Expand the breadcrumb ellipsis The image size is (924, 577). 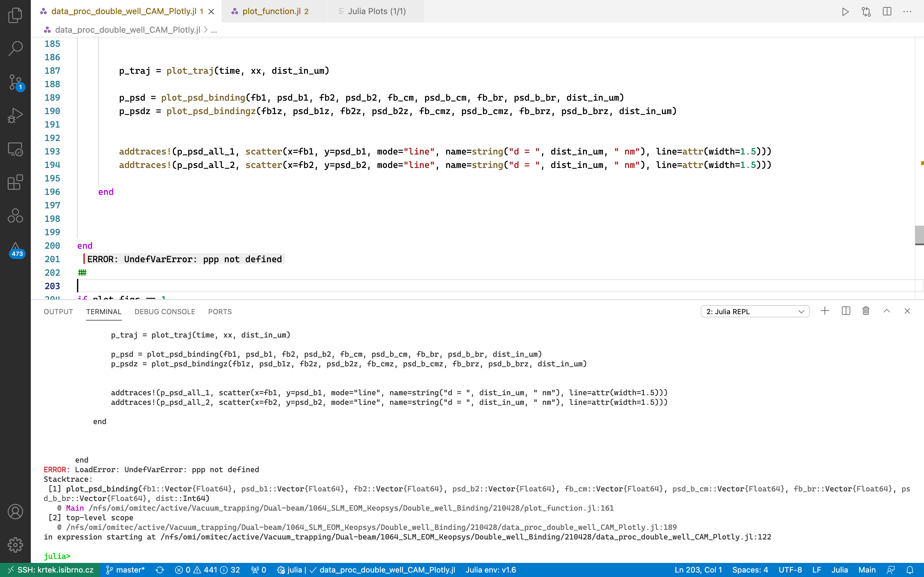[214, 30]
